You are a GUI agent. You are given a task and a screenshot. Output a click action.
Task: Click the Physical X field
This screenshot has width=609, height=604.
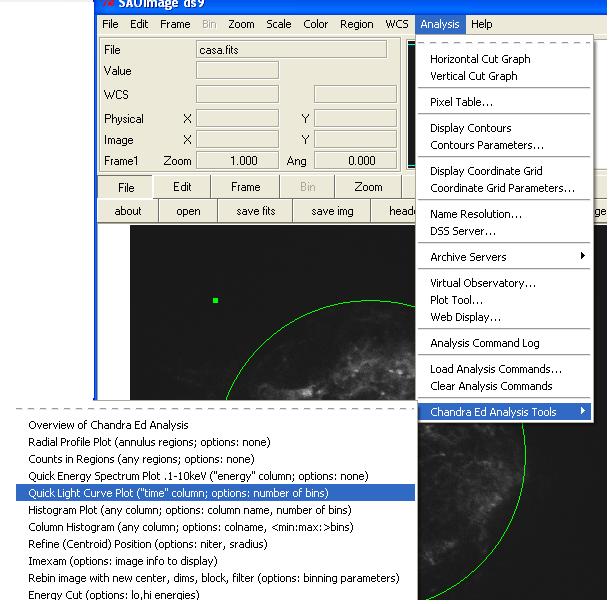[x=237, y=118]
